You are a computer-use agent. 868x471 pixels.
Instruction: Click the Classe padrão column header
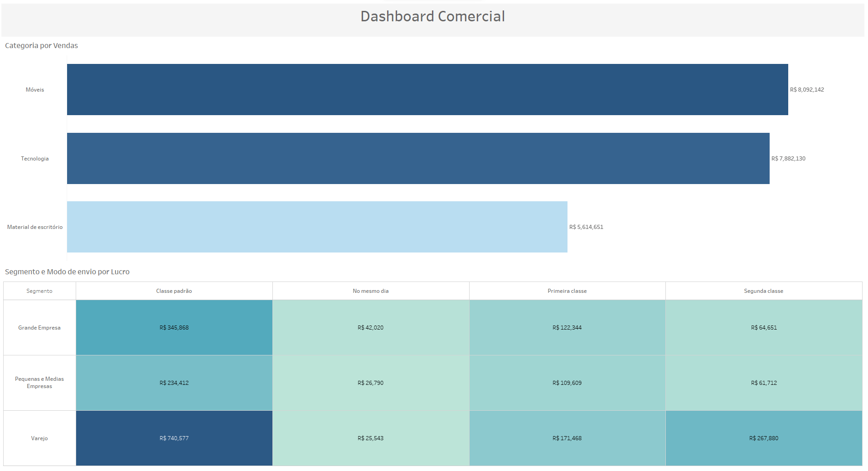click(174, 291)
